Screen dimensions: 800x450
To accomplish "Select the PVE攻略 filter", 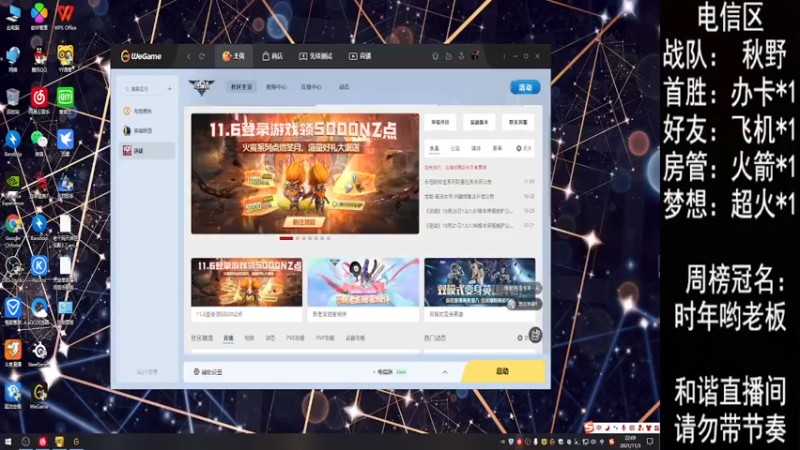I will [295, 338].
